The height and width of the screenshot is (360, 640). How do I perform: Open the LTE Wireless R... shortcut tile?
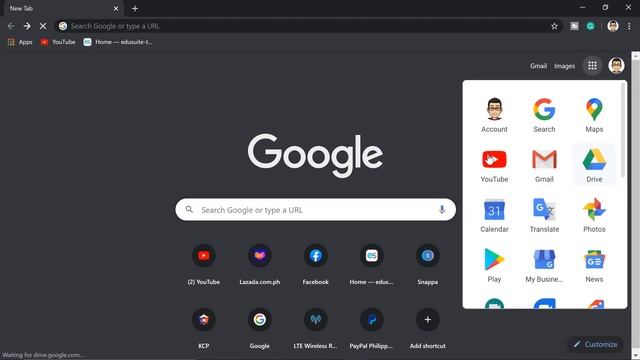coord(316,328)
